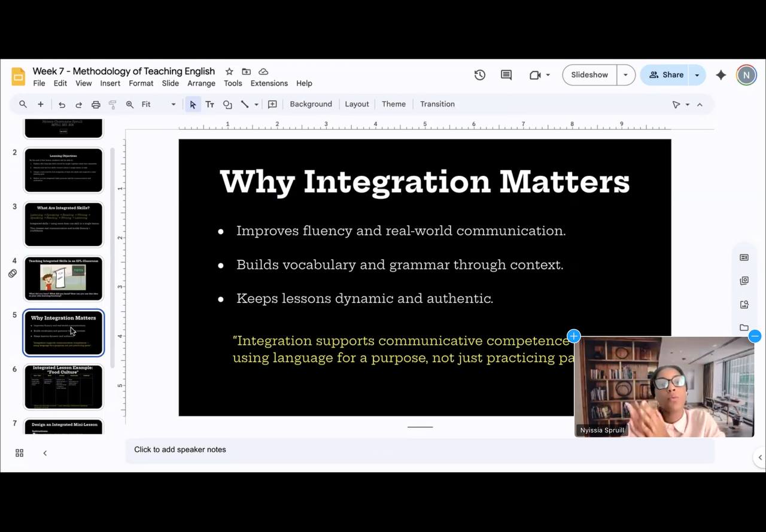The width and height of the screenshot is (766, 532).
Task: Click the add comment toolbar icon
Action: pos(272,104)
